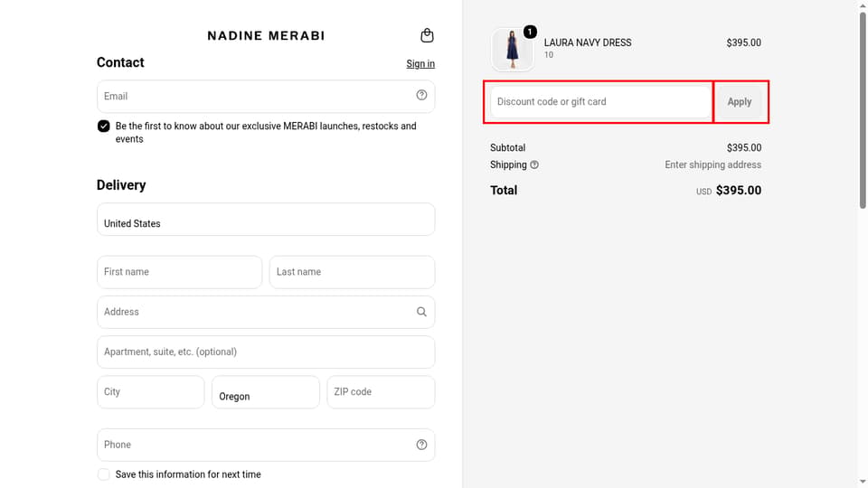The image size is (868, 488).
Task: Click the Laura Navy Dress thumbnail
Action: click(x=513, y=50)
